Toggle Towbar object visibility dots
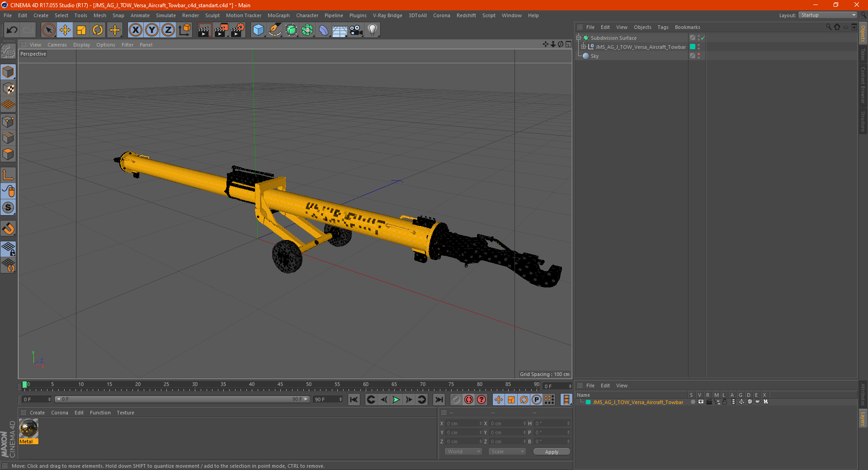Screen dimensions: 868x470 point(698,47)
